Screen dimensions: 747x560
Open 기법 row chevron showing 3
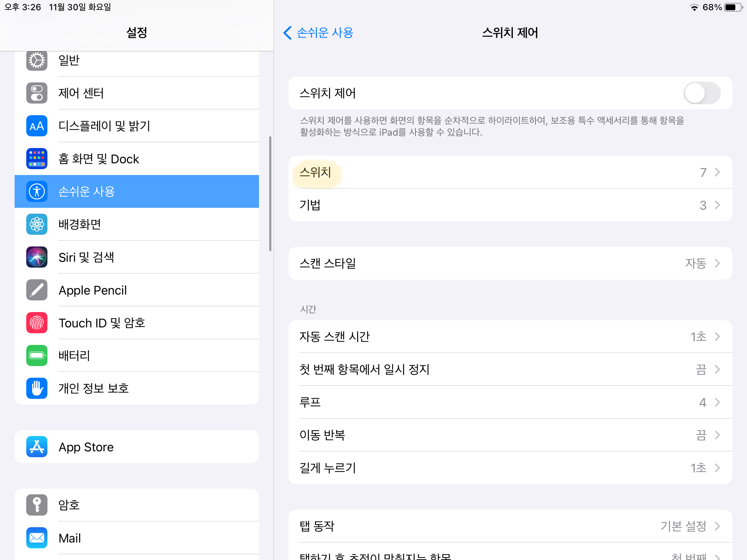coord(717,205)
